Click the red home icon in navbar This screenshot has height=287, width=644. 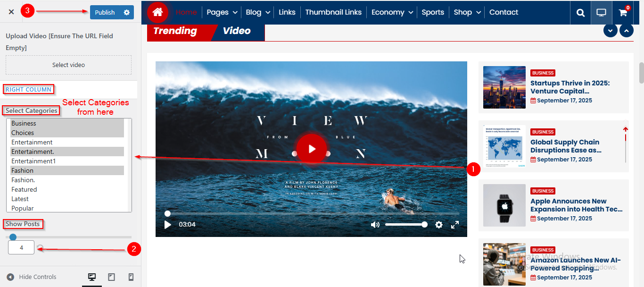click(x=157, y=12)
